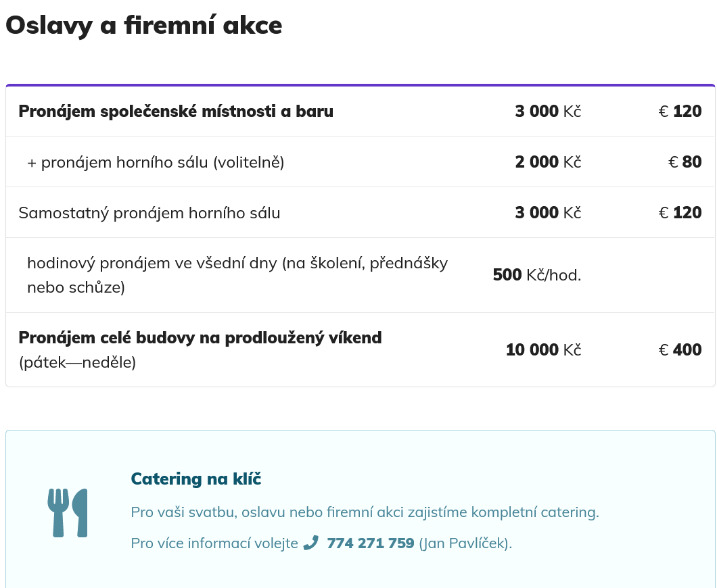Click the € 120 price in first row
717x588 pixels.
(x=680, y=111)
